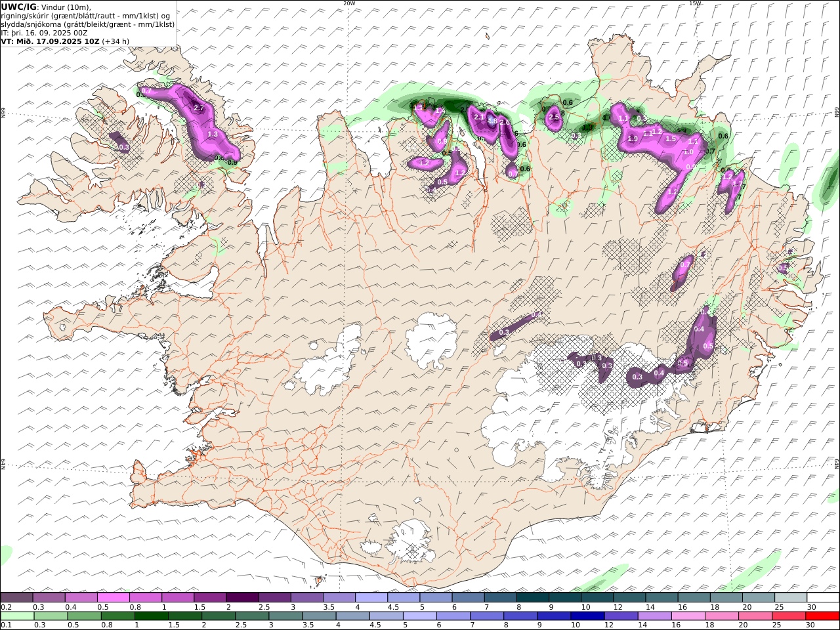Viewport: 840px width, 630px height.
Task: Click the grey-green 2.5–3 bottom-row legend swatch
Action: [x=252, y=616]
